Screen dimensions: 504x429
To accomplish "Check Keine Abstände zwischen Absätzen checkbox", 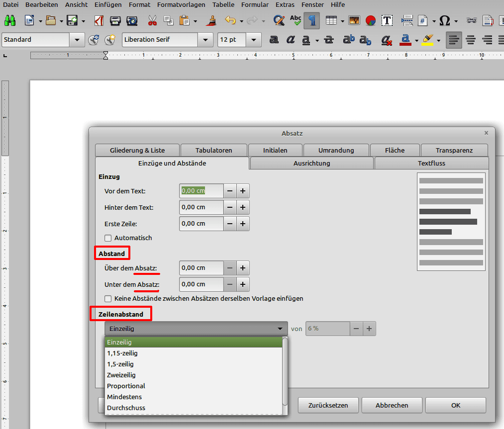I will [x=108, y=299].
